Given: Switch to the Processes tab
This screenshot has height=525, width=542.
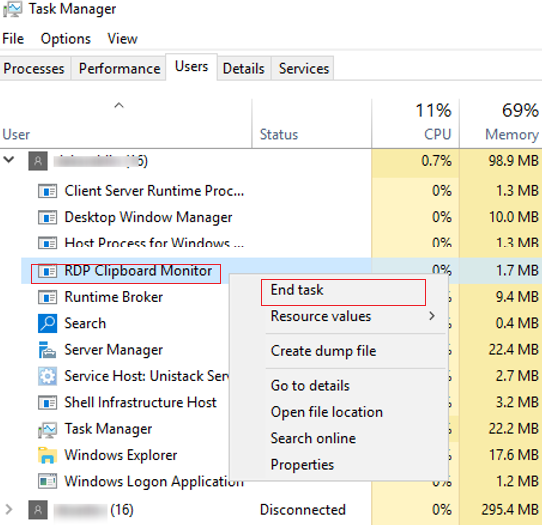Looking at the screenshot, I should pyautogui.click(x=34, y=68).
